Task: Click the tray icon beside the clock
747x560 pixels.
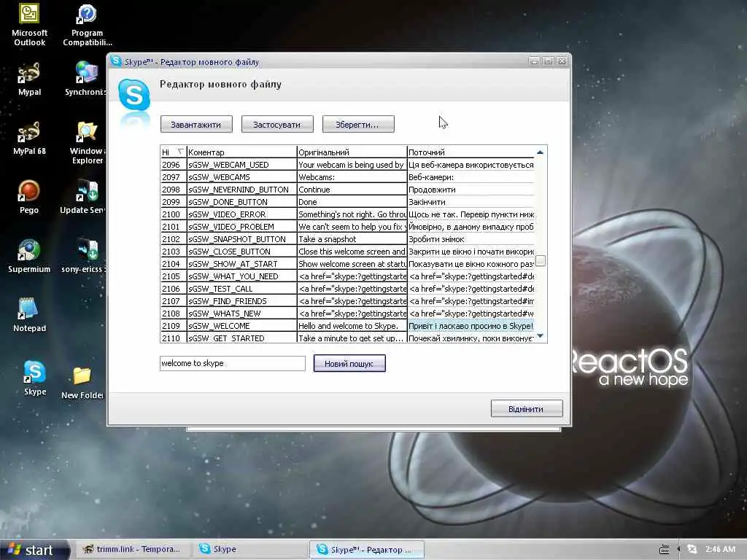Action: [693, 550]
